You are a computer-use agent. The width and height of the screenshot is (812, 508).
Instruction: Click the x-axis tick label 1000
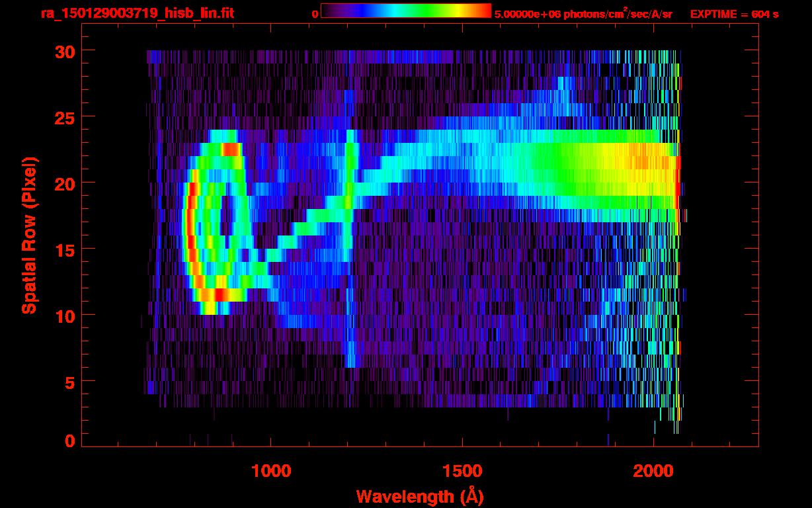coord(270,471)
